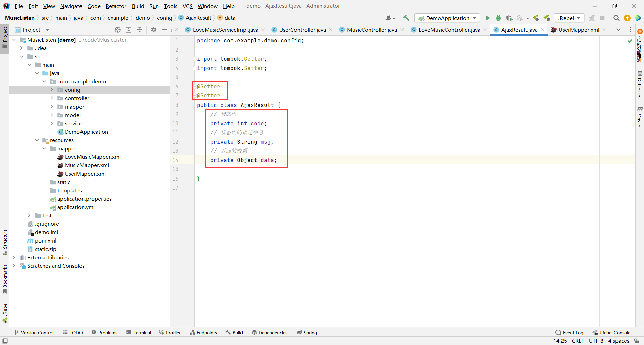Toggle the Bookmarks tool window
This screenshot has height=345, width=644.
5,279
